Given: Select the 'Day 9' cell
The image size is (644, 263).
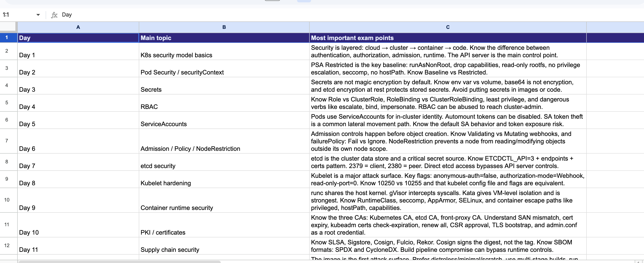Looking at the screenshot, I should pos(78,200).
